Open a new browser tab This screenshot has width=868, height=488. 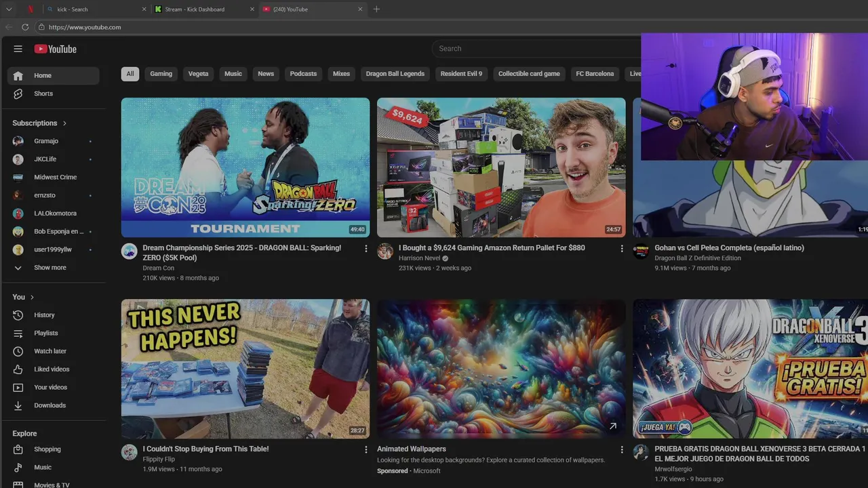(376, 9)
